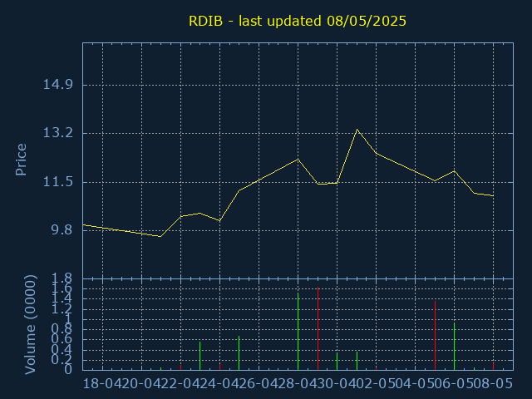Click the last price point at 08-05
The image size is (532, 399).
coord(493,196)
